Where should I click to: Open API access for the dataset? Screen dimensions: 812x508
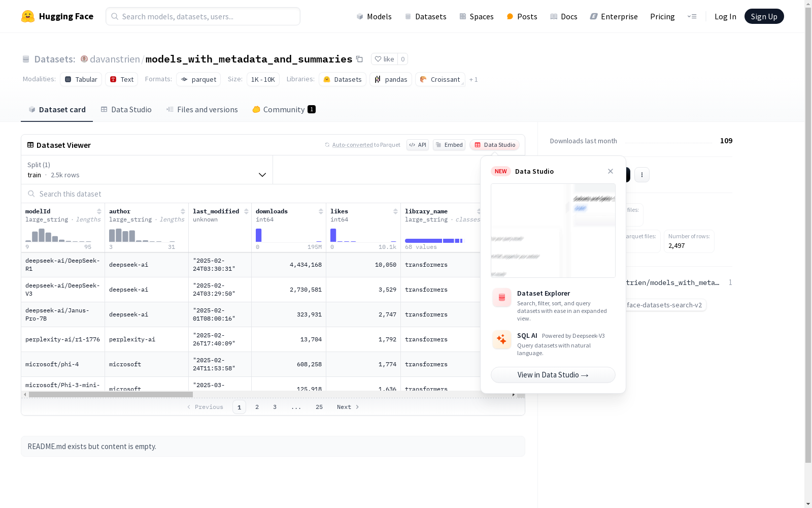[418, 145]
